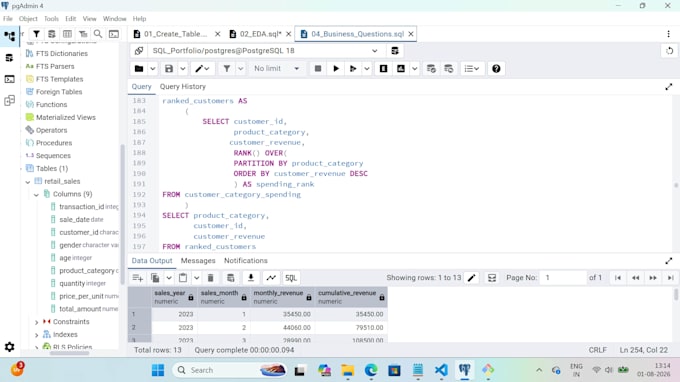The width and height of the screenshot is (680, 382).
Task: Stop the running query with the square button
Action: tap(318, 69)
